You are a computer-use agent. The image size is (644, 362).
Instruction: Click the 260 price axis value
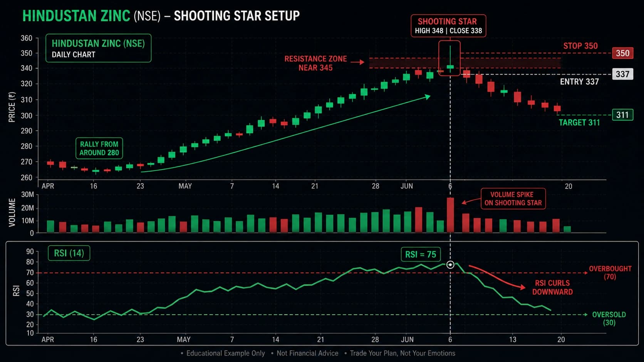[27, 177]
